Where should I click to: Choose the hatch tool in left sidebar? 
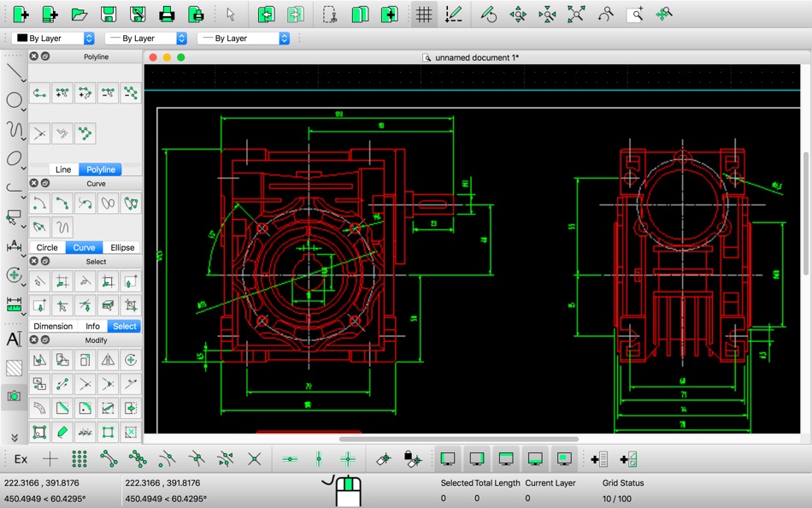[14, 368]
